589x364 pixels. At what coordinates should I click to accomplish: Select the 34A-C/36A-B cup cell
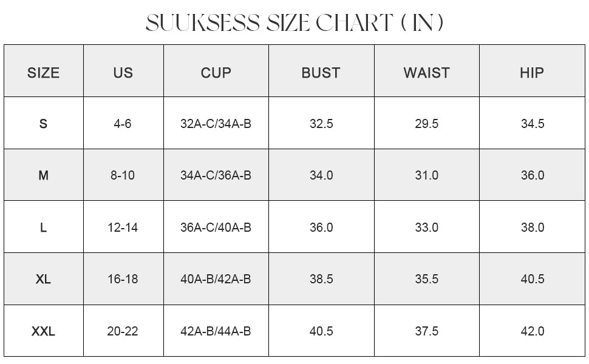pos(216,175)
